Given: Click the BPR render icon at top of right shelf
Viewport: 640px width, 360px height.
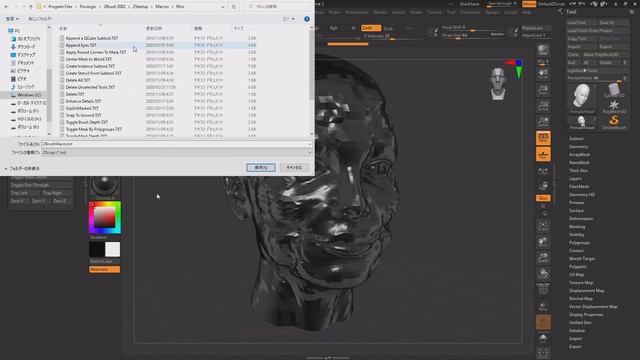Looking at the screenshot, I should 543,51.
